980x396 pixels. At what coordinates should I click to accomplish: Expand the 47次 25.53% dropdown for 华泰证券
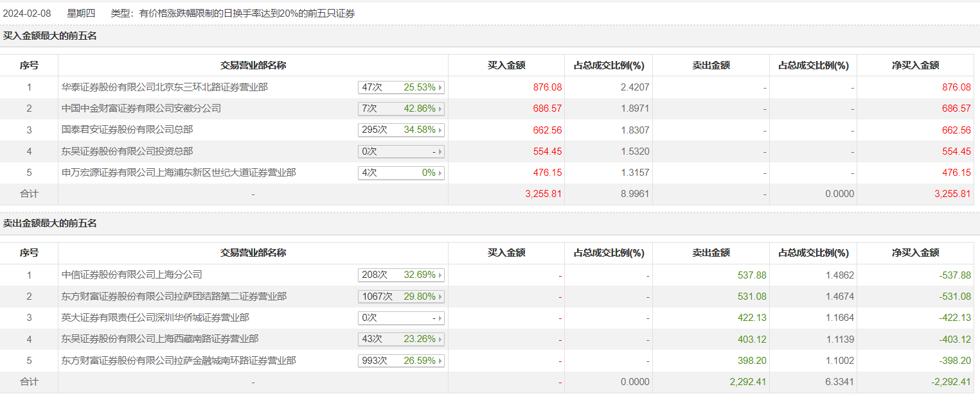pos(401,87)
